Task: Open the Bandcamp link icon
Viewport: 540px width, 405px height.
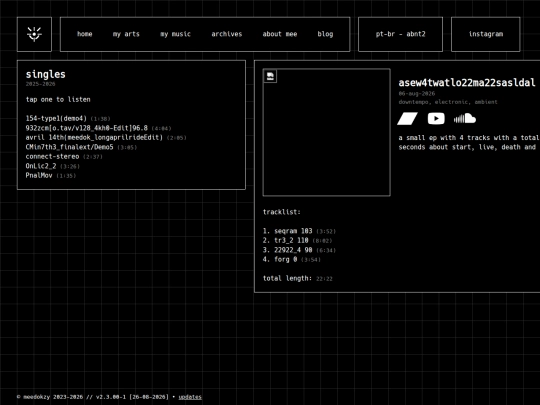Action: click(x=407, y=118)
